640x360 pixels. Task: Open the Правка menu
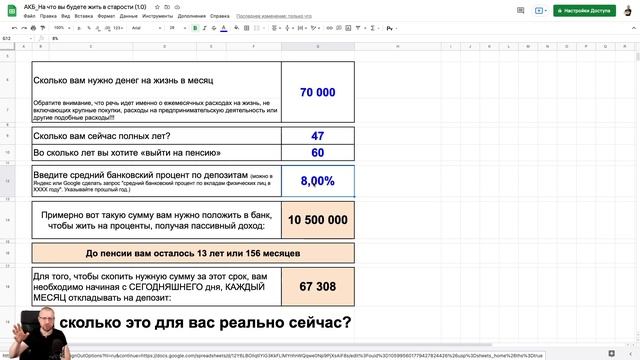tap(48, 16)
